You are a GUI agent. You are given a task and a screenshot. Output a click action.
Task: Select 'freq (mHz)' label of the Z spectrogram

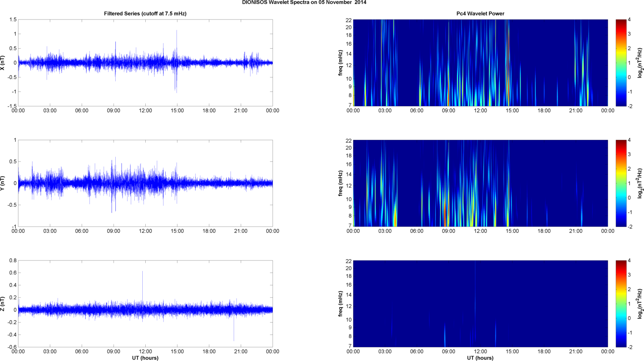[x=340, y=304]
